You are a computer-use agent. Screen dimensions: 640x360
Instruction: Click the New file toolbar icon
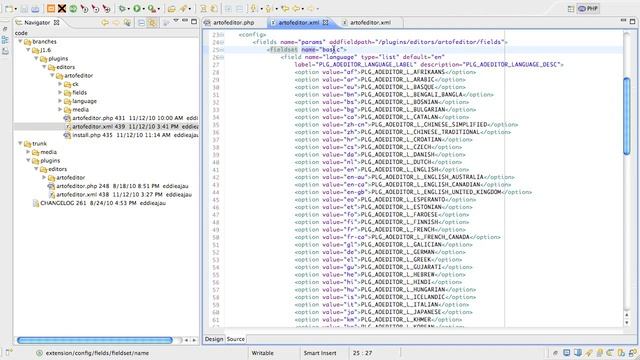(8, 8)
